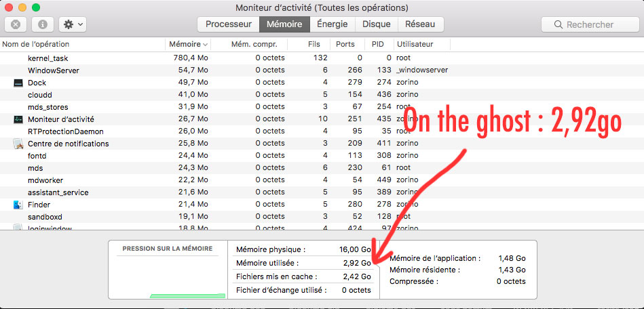
Task: Sort by Mém. compr. column header
Action: [249, 44]
